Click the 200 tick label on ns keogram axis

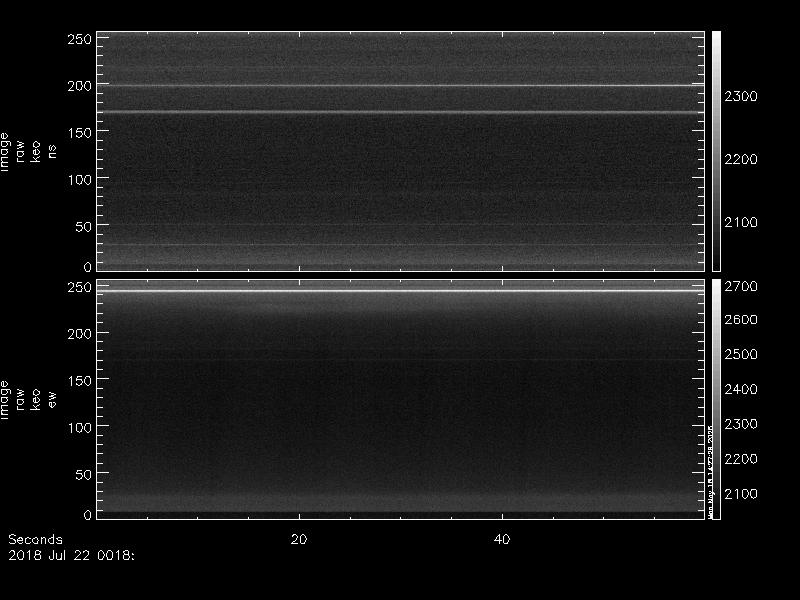point(79,86)
